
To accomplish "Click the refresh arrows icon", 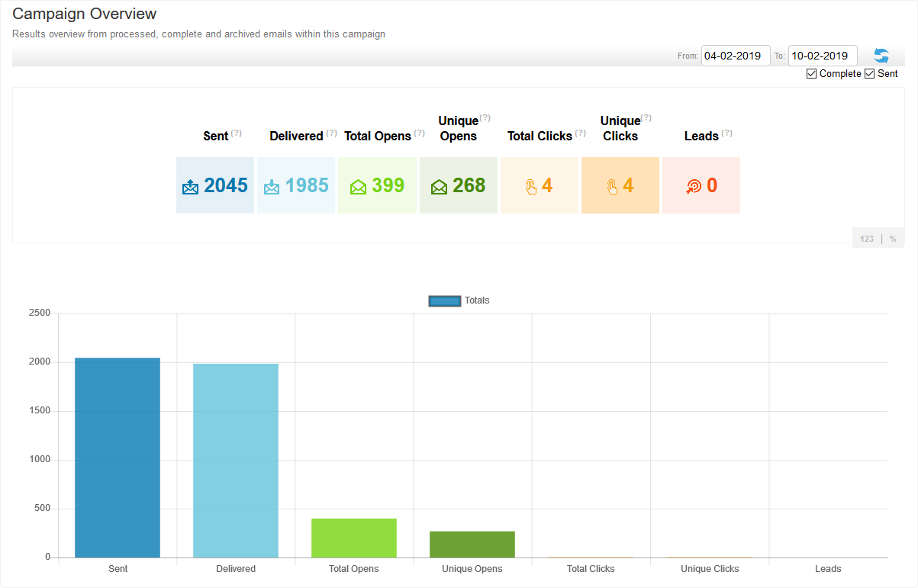I will tap(881, 56).
